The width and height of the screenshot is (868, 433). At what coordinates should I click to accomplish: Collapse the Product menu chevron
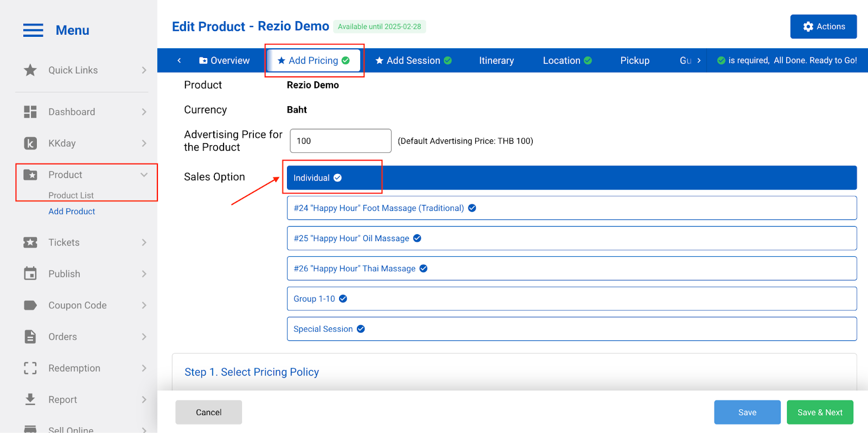pyautogui.click(x=144, y=175)
